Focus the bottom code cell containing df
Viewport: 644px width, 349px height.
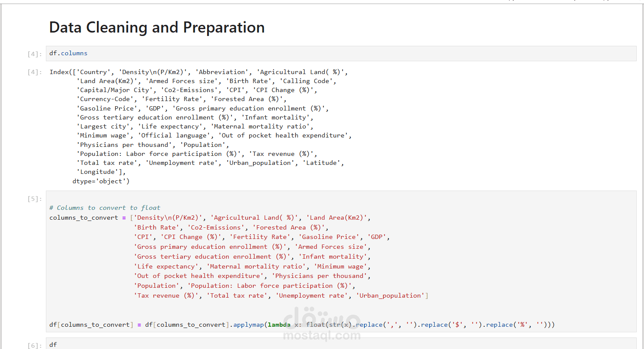341,344
